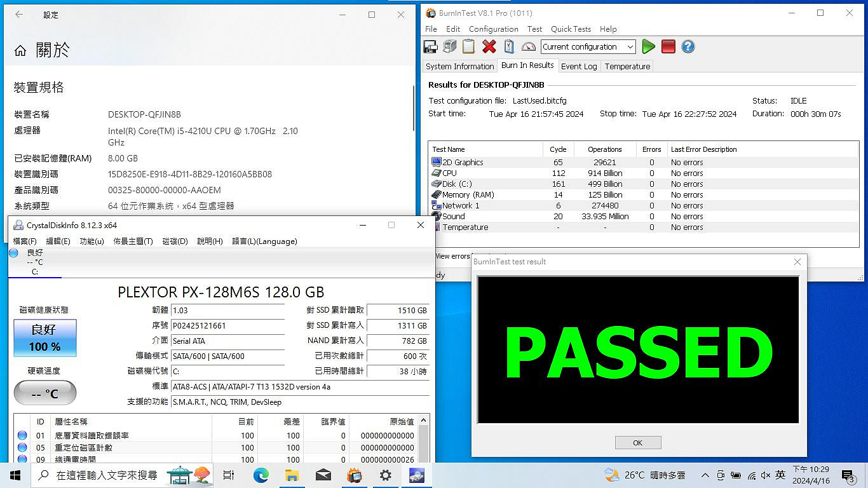Click the serial number field P02425121661
868x488 pixels.
pyautogui.click(x=227, y=325)
